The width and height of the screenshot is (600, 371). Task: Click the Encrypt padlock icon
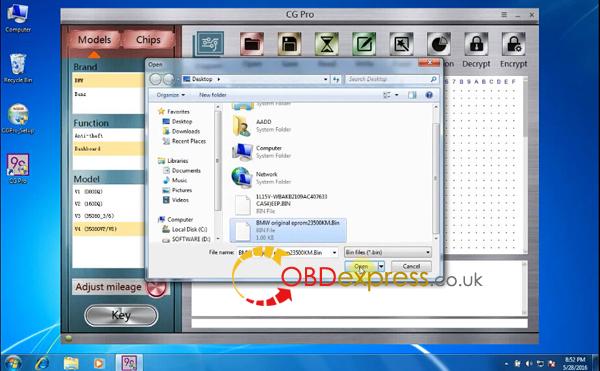pyautogui.click(x=513, y=44)
